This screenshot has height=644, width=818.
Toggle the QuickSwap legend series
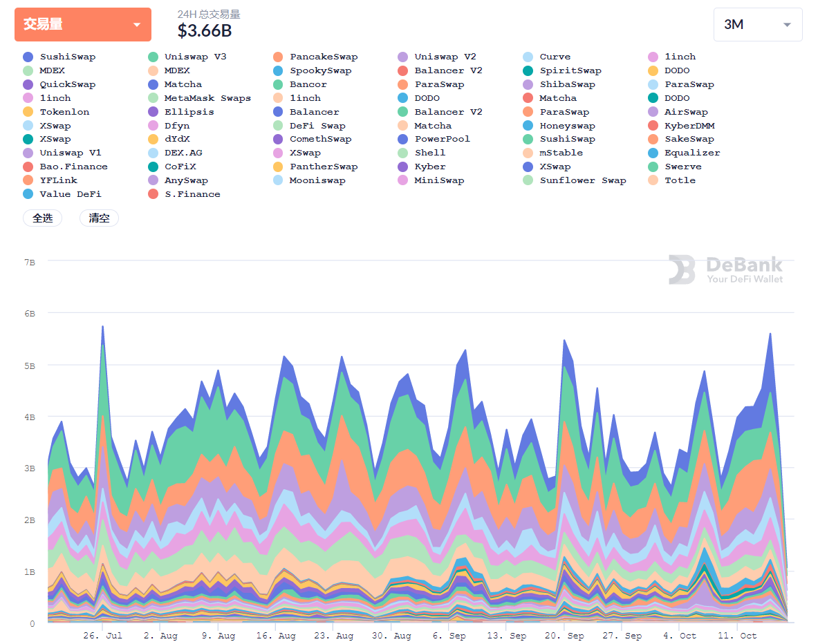coord(59,84)
